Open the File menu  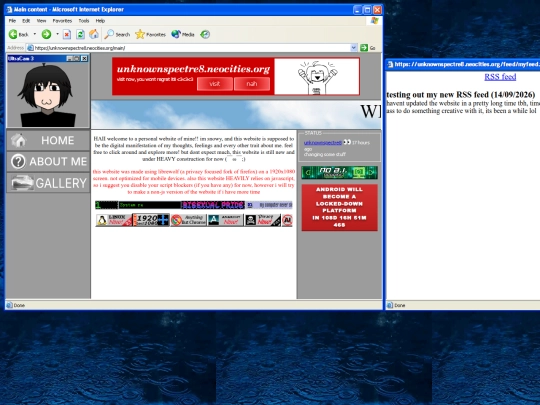12,21
